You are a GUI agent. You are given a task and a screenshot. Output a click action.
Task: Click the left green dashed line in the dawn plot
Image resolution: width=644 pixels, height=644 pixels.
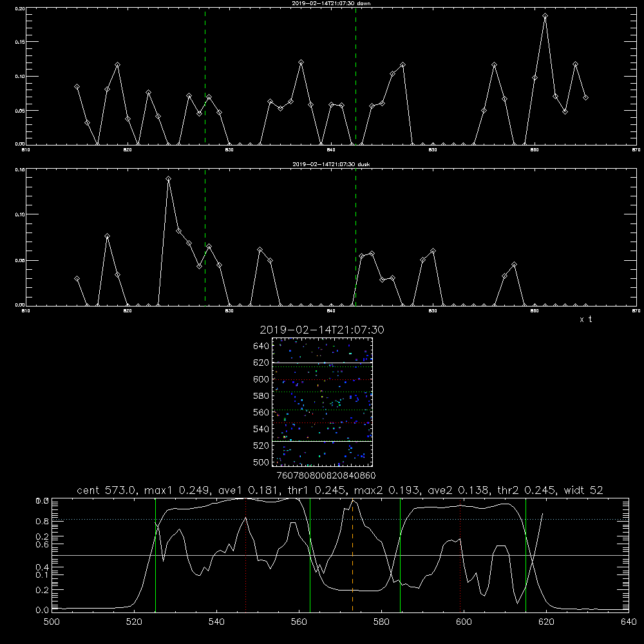click(x=205, y=77)
